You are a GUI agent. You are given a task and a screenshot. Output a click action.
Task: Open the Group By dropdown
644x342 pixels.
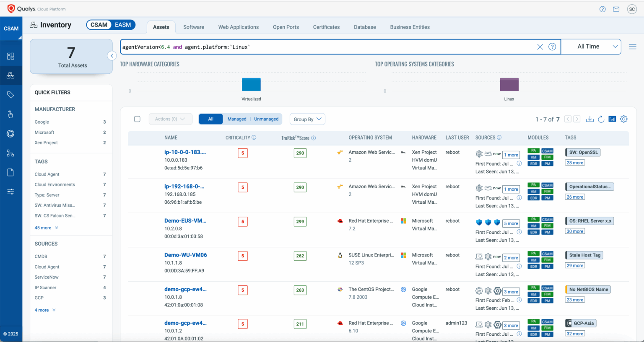(x=307, y=119)
